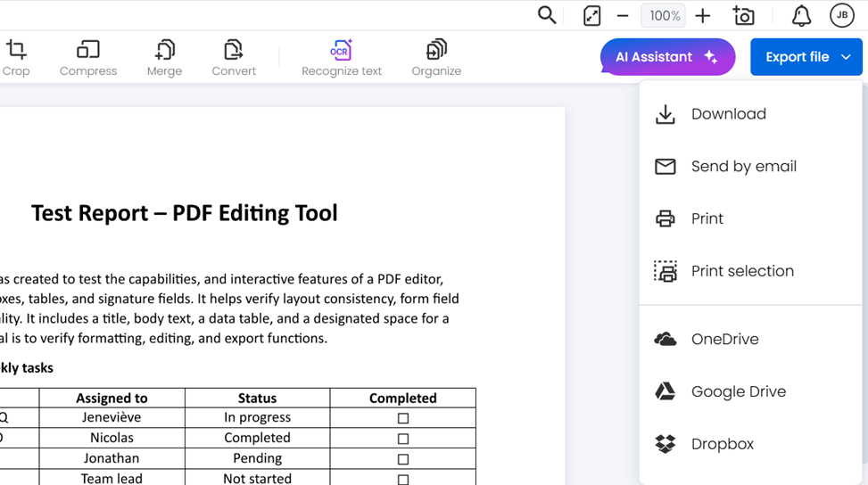The height and width of the screenshot is (485, 868).
Task: Open the JB user profile avatar
Action: tap(842, 15)
